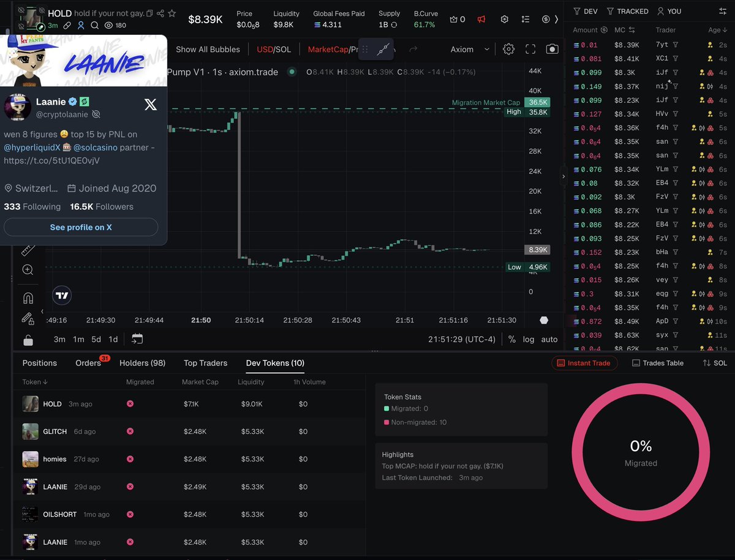Click the share icon next to HOLD
735x560 pixels.
pos(160,13)
